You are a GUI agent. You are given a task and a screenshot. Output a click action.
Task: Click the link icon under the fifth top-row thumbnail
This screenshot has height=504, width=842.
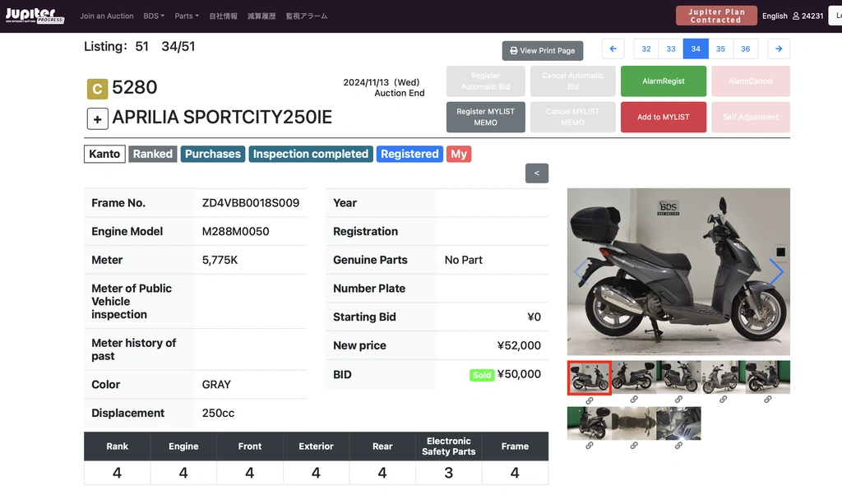(767, 400)
